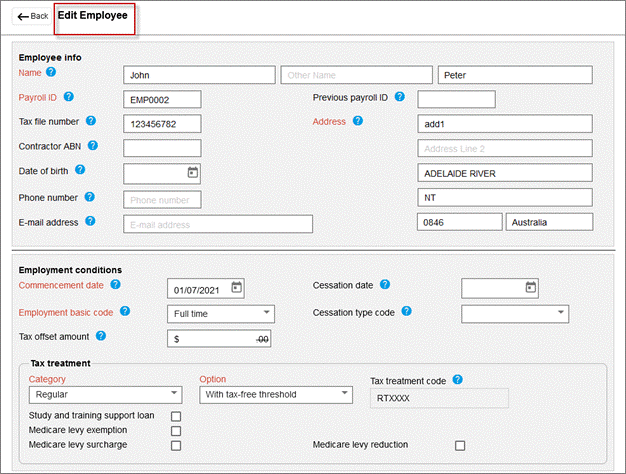Click help icon next to Previous payroll ID

tap(399, 97)
